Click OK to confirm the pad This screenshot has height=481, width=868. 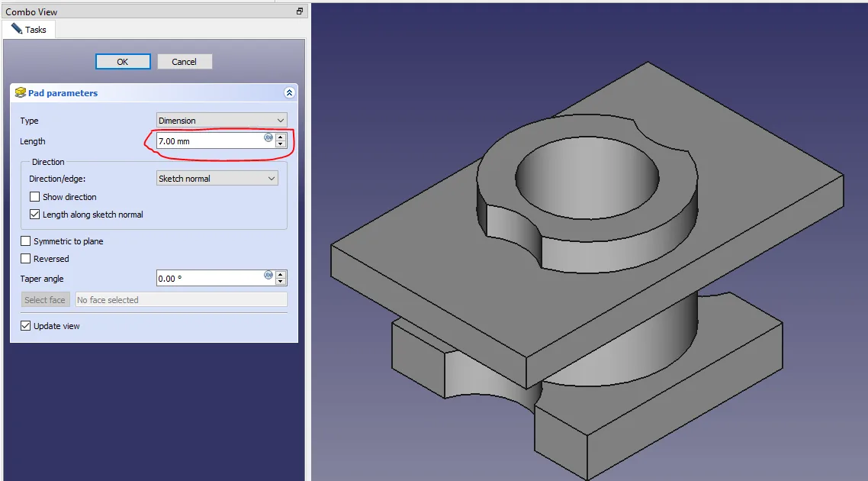pos(123,62)
